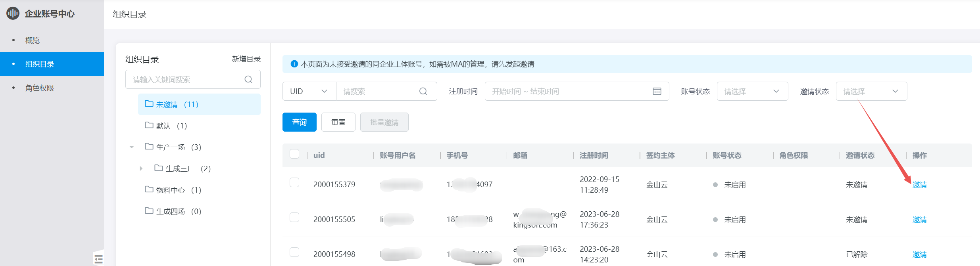Click the uid cell 2000155505

pyautogui.click(x=334, y=219)
